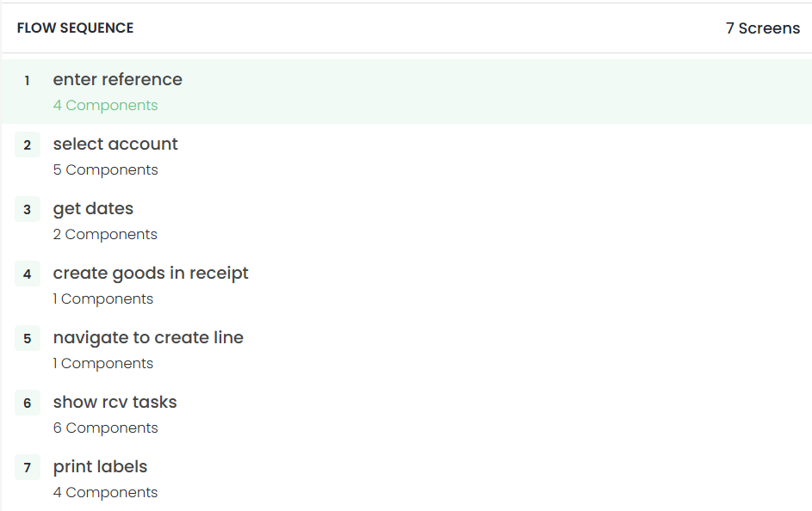
Task: Click the '4 Components' label under enter reference
Action: coord(105,106)
